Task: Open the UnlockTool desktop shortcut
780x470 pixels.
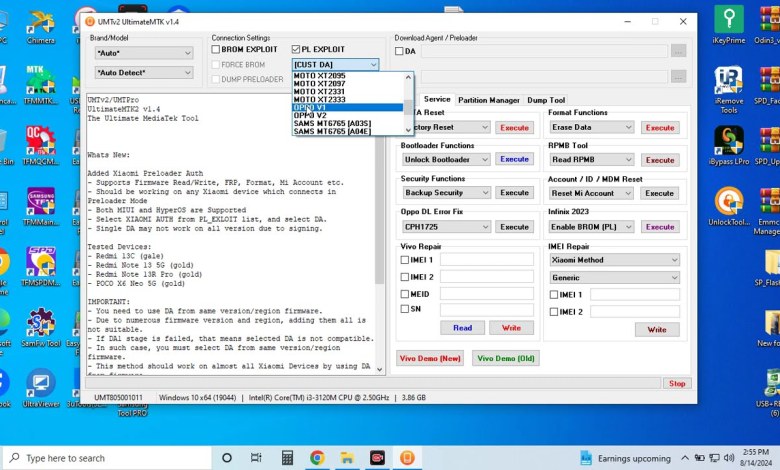Action: tap(729, 207)
